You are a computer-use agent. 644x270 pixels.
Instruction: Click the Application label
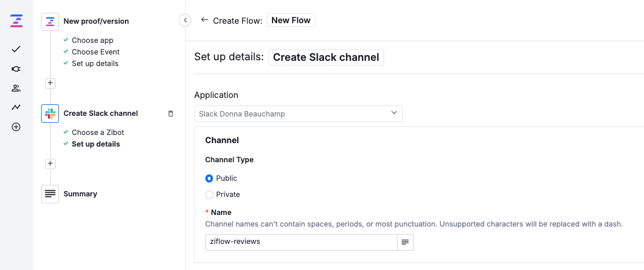216,95
